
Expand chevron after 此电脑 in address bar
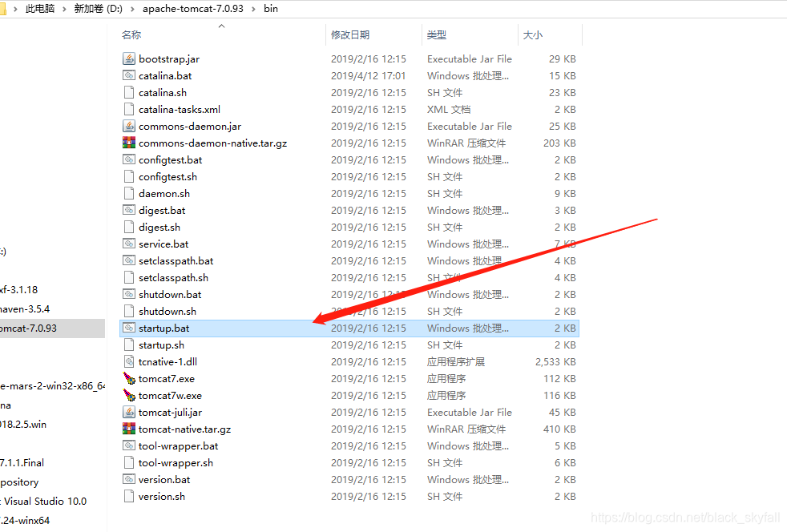(64, 9)
